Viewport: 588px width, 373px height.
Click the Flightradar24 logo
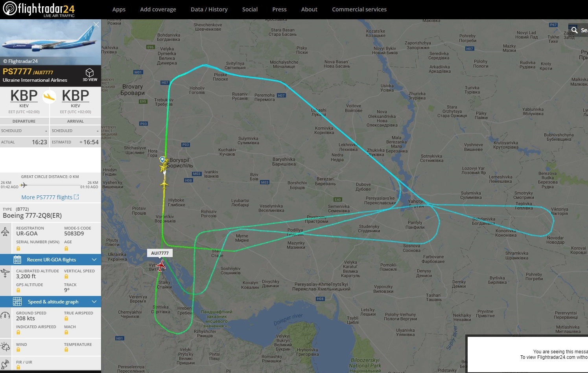coord(39,9)
